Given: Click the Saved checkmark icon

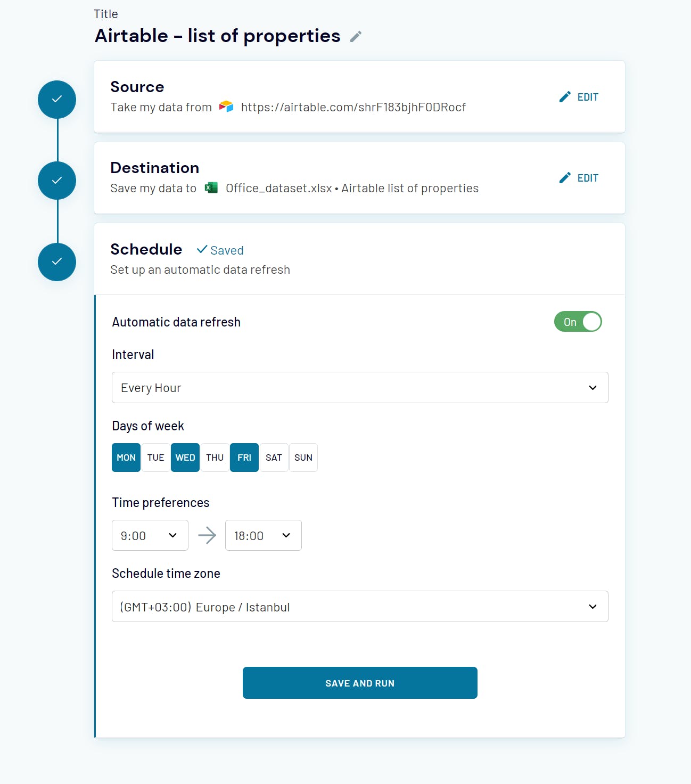Looking at the screenshot, I should click(202, 249).
